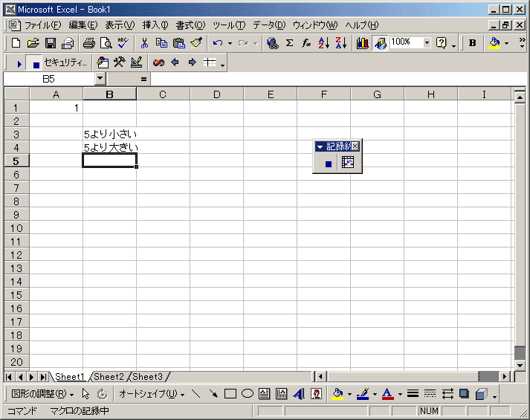Toggle the stop recording button on Visual Basic toolbar
Image resolution: width=530 pixels, height=420 pixels.
click(x=34, y=63)
